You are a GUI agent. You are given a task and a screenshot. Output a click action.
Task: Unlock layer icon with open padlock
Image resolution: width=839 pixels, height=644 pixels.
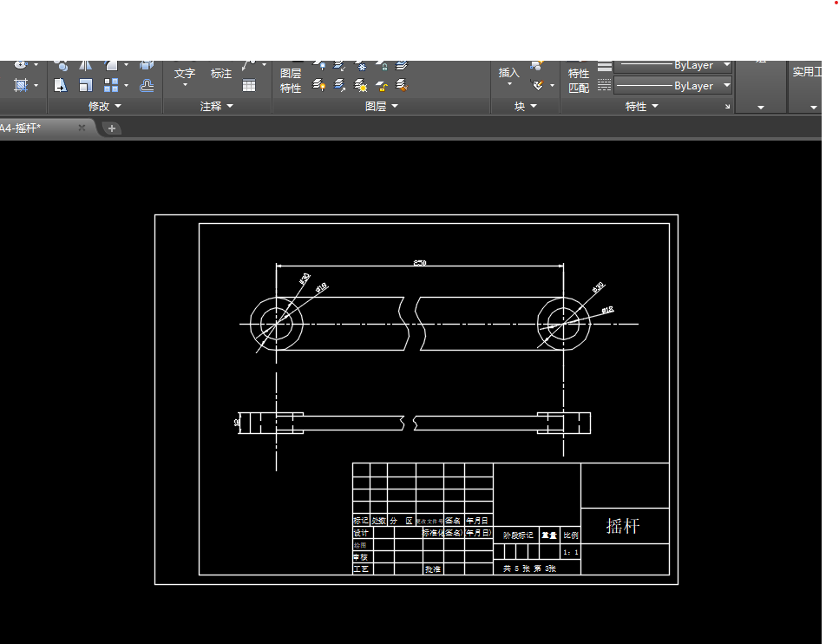382,86
